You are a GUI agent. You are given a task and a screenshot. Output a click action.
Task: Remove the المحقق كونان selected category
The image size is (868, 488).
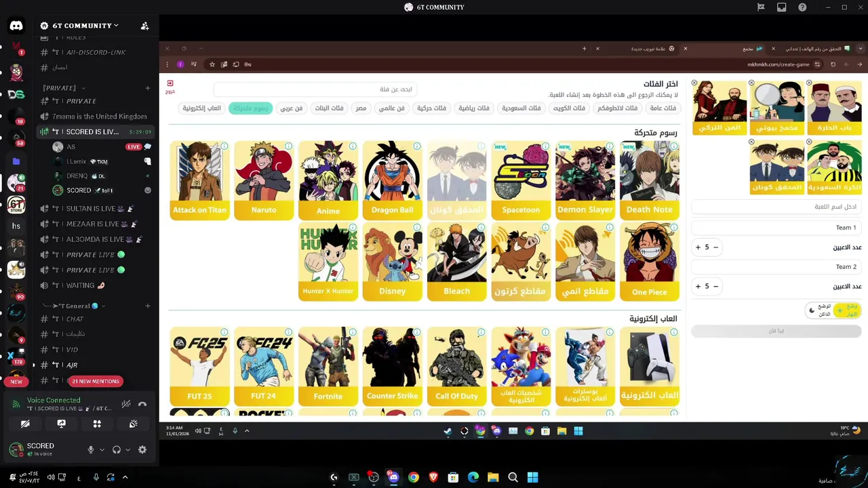pos(751,142)
